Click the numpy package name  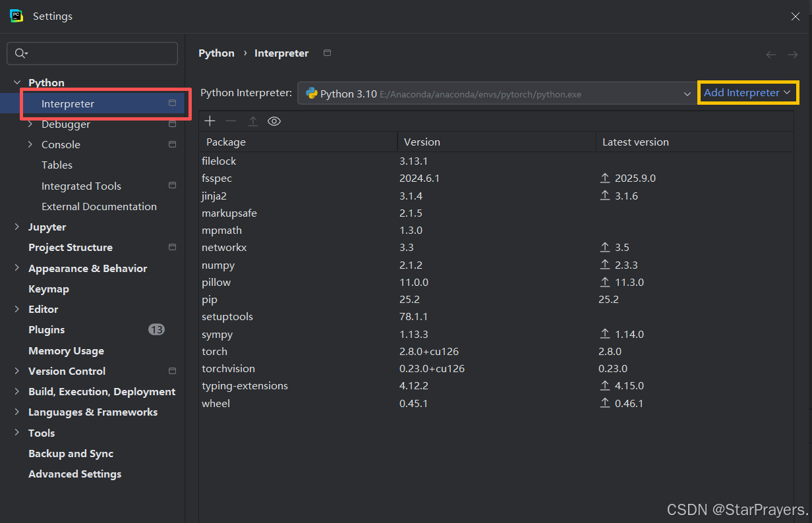218,265
